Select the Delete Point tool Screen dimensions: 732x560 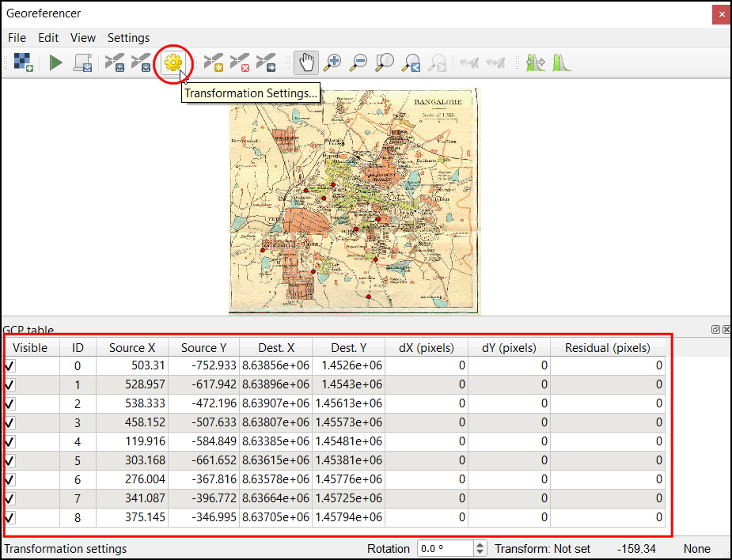tap(240, 62)
